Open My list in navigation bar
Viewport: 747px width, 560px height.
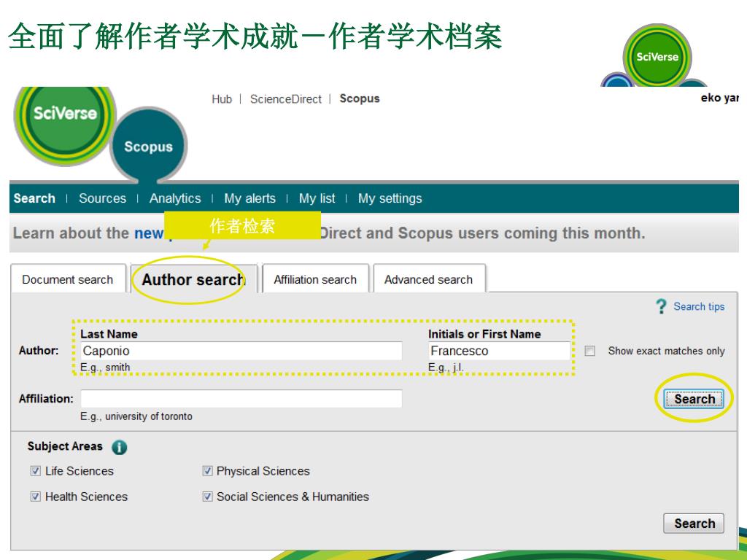coord(317,198)
